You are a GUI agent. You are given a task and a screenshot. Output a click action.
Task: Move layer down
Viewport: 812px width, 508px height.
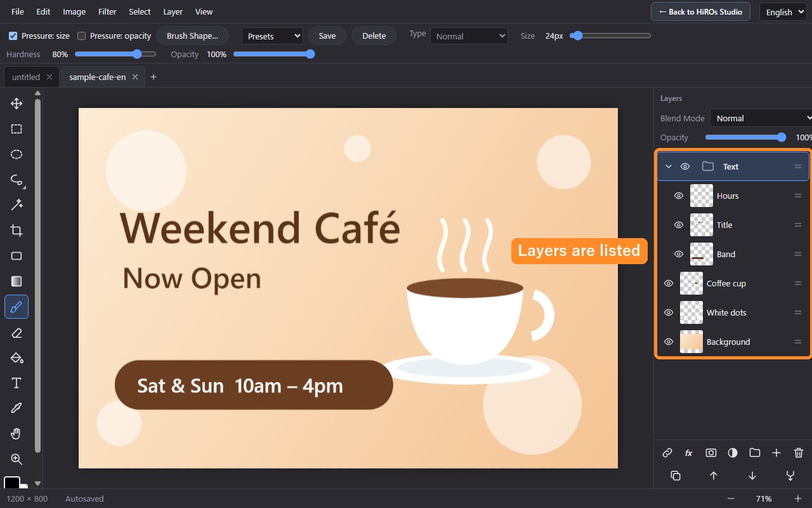point(752,476)
